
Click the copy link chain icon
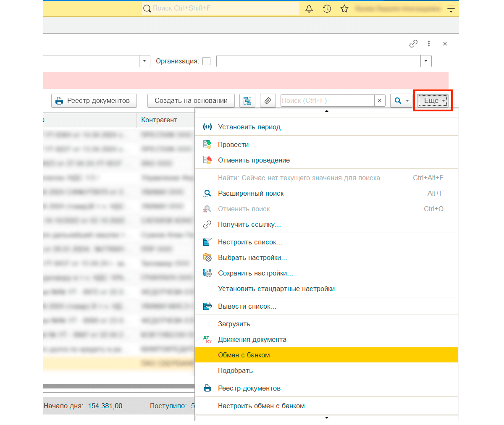click(x=413, y=44)
